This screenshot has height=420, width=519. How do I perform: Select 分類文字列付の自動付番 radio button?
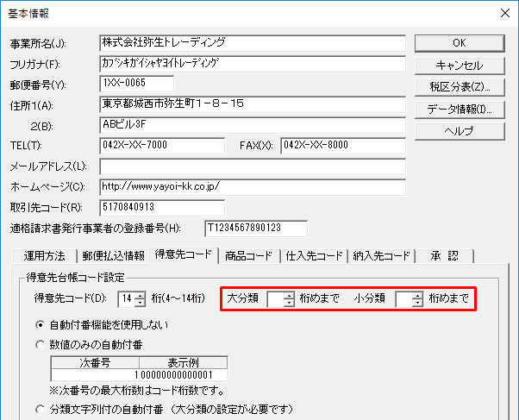point(41,410)
